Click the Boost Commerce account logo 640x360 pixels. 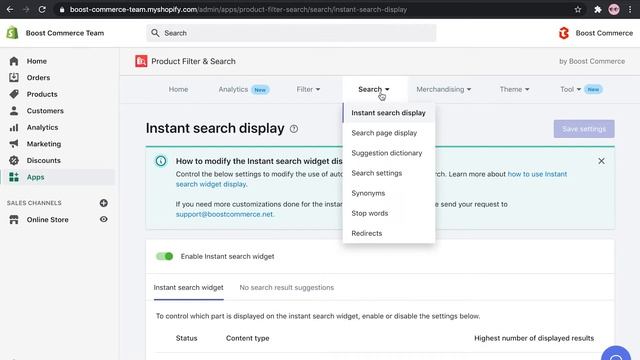564,33
